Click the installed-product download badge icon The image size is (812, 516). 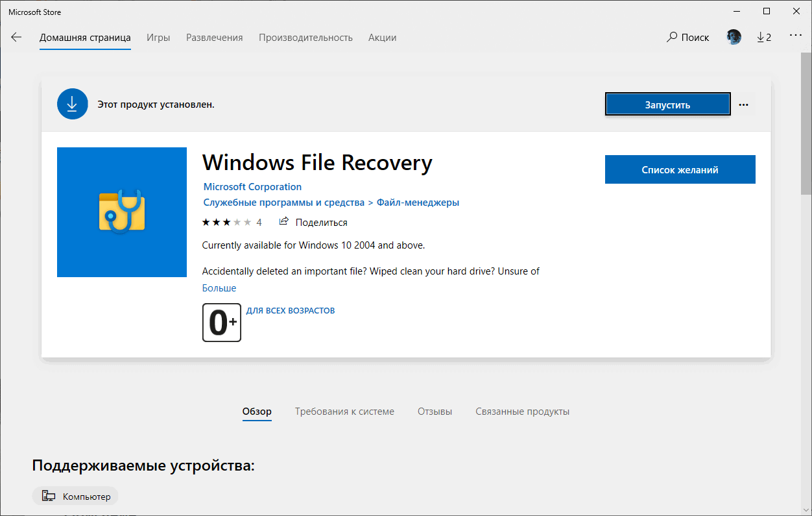[72, 103]
